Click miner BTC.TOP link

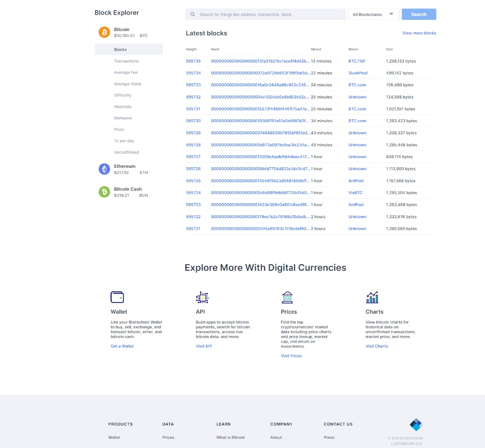(x=356, y=61)
